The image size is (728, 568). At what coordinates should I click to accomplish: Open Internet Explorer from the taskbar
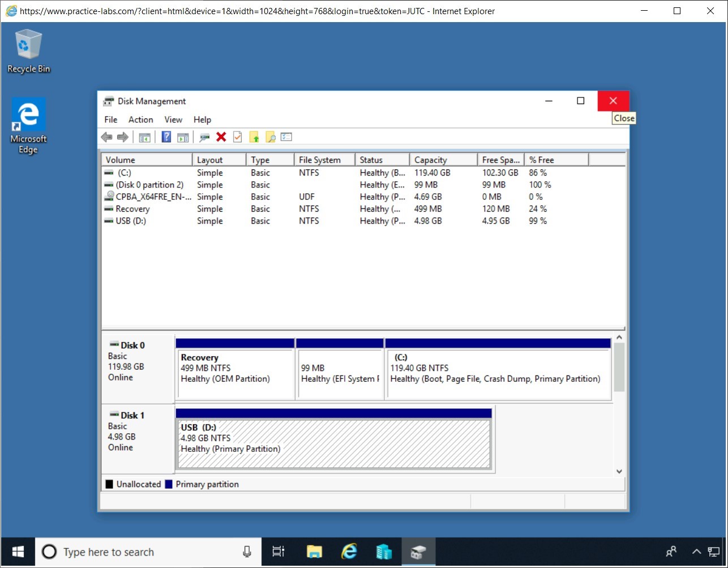pyautogui.click(x=349, y=552)
